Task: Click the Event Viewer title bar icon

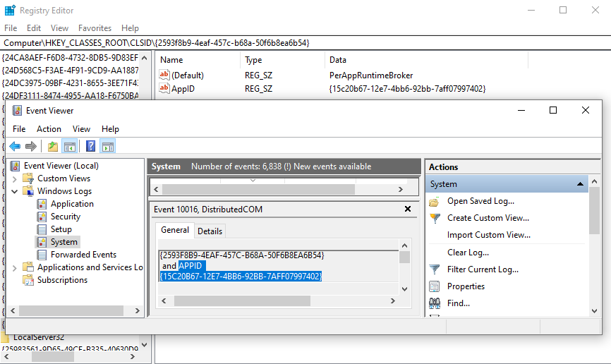Action: coord(17,111)
